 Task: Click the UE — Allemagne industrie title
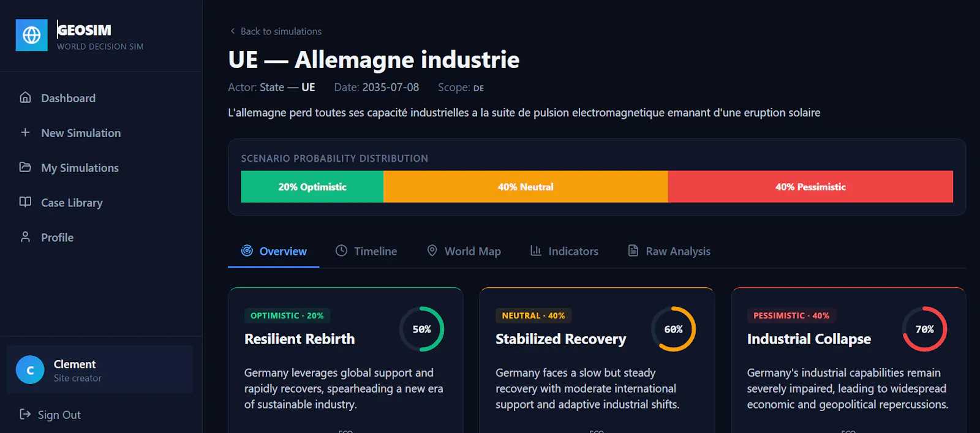pos(374,60)
